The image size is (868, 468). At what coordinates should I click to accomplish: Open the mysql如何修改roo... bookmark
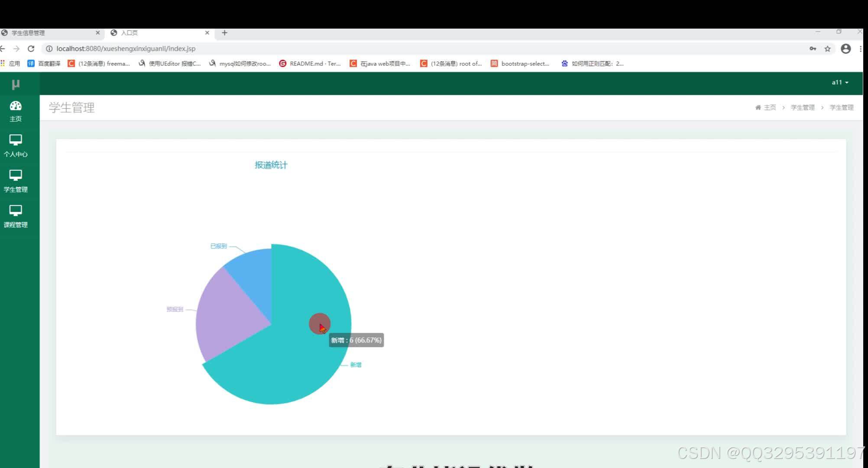[240, 64]
